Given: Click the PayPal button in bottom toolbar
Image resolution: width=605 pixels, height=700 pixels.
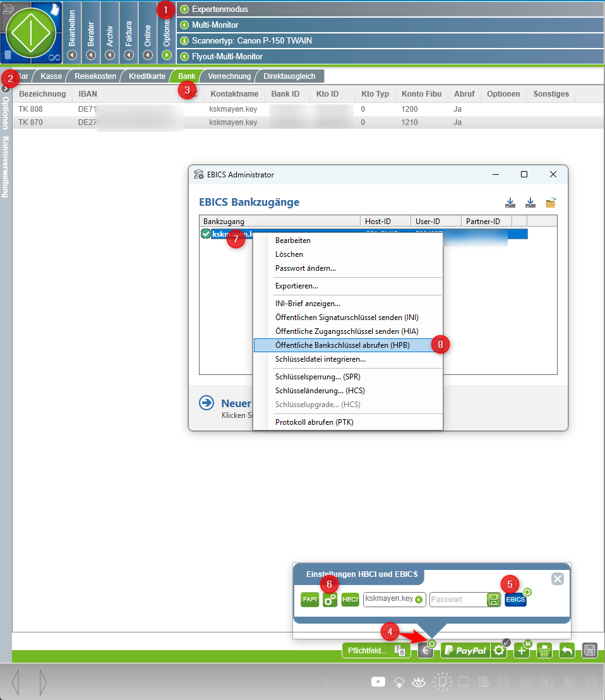Looking at the screenshot, I should coord(465,650).
